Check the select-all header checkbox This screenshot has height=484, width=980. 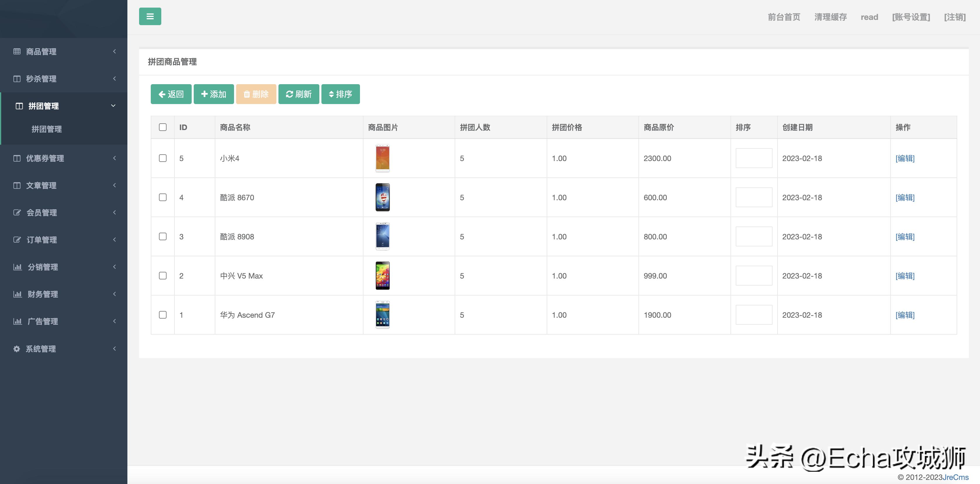click(162, 127)
